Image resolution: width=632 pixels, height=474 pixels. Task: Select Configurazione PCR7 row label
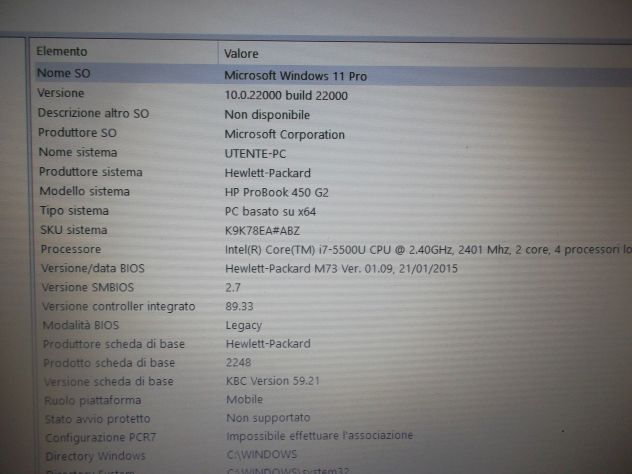coord(101,437)
